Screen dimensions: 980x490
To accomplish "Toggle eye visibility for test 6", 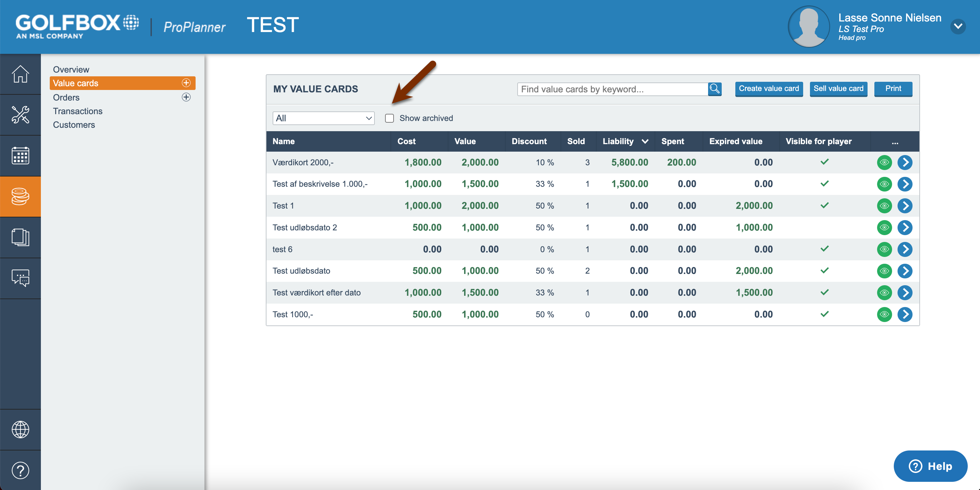I will 884,249.
